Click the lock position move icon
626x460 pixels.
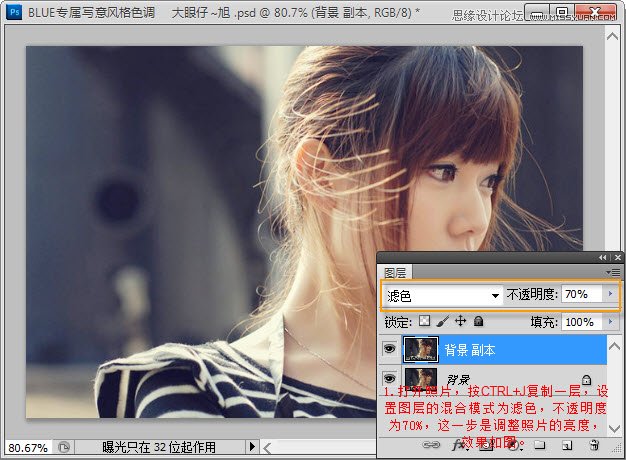click(x=460, y=322)
